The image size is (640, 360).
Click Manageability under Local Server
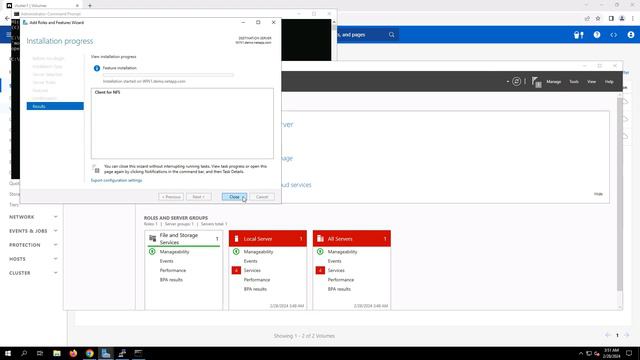pyautogui.click(x=258, y=252)
